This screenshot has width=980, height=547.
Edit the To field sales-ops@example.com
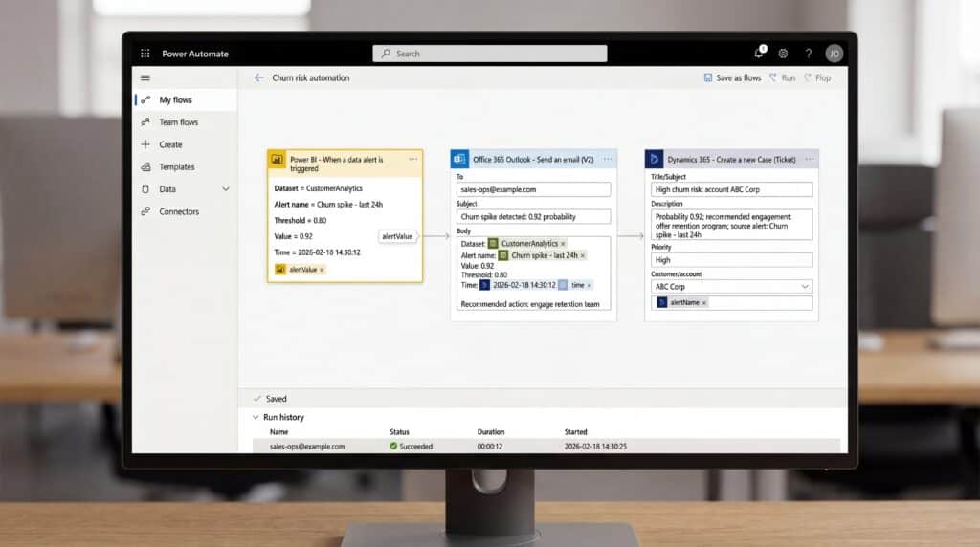[x=533, y=189]
